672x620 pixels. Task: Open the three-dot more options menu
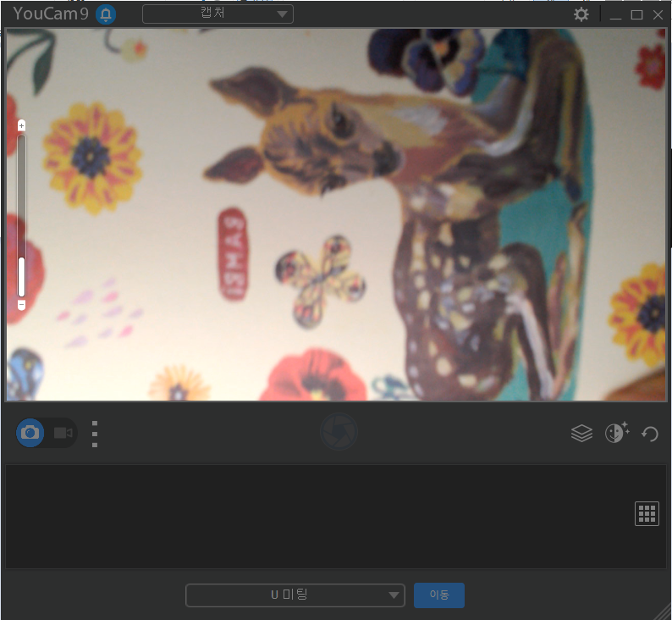click(x=95, y=434)
